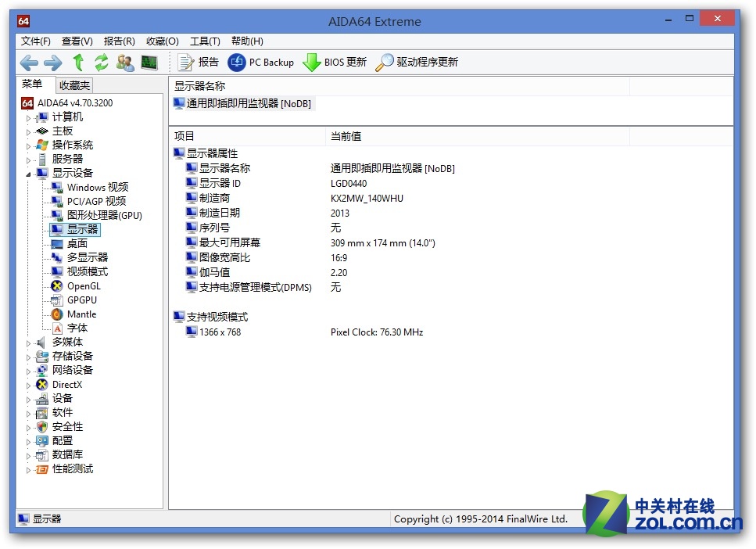Open the 帮助(H) menu
756x549 pixels.
[247, 41]
